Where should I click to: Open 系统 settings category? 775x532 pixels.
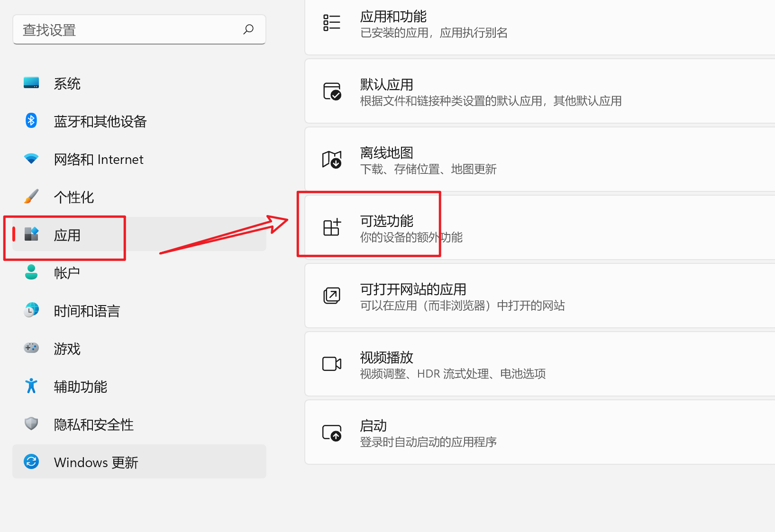pos(139,83)
